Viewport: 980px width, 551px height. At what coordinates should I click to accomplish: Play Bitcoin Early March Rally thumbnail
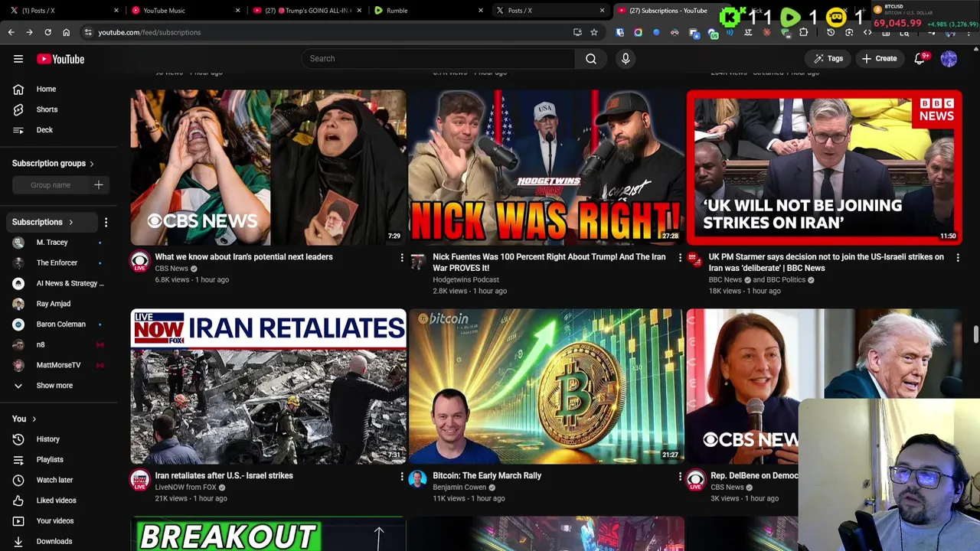coord(546,386)
